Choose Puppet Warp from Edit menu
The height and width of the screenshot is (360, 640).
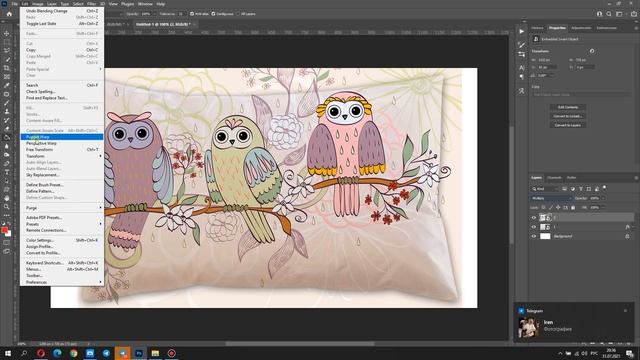62,137
